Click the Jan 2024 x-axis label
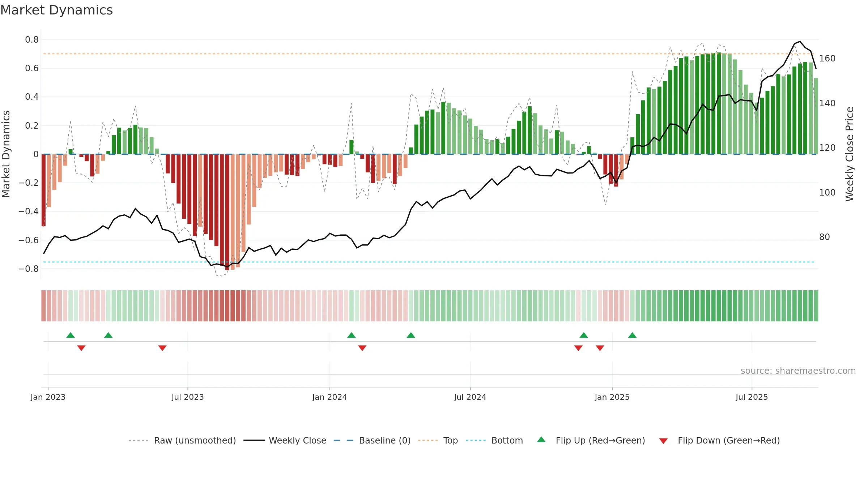The height and width of the screenshot is (488, 868). (330, 397)
